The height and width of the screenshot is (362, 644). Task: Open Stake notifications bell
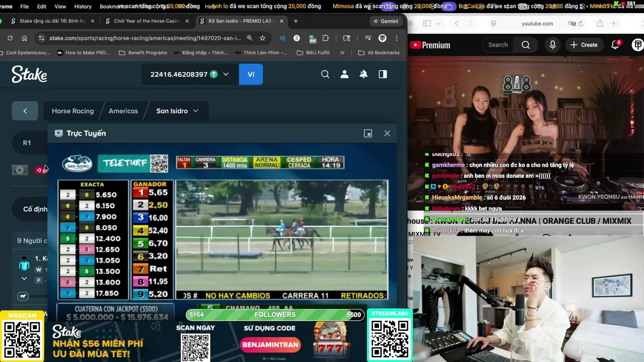click(x=363, y=74)
